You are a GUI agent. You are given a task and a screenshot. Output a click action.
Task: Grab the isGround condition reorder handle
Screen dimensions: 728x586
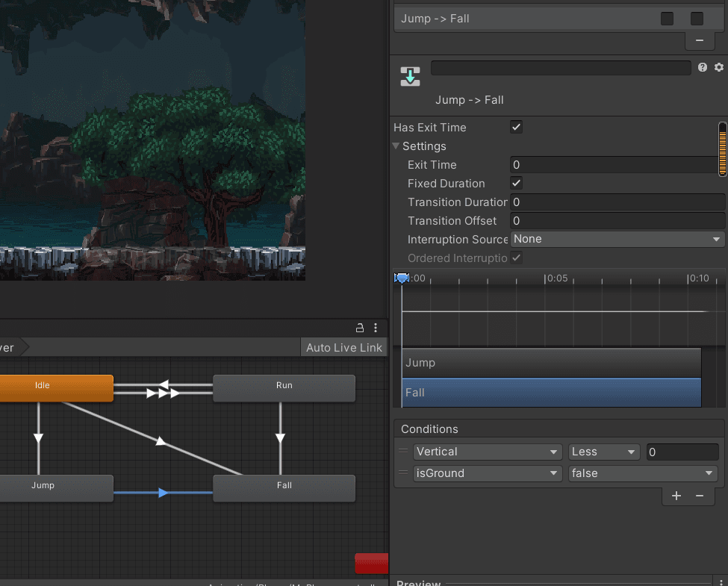coord(403,473)
